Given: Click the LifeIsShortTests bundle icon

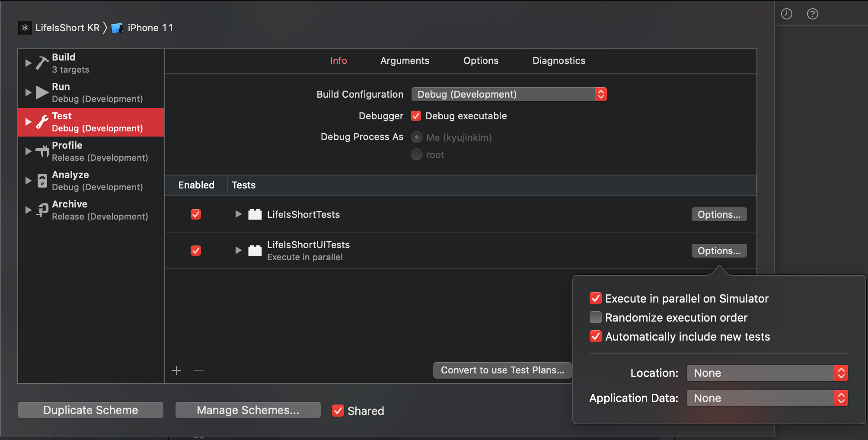Looking at the screenshot, I should (x=255, y=214).
